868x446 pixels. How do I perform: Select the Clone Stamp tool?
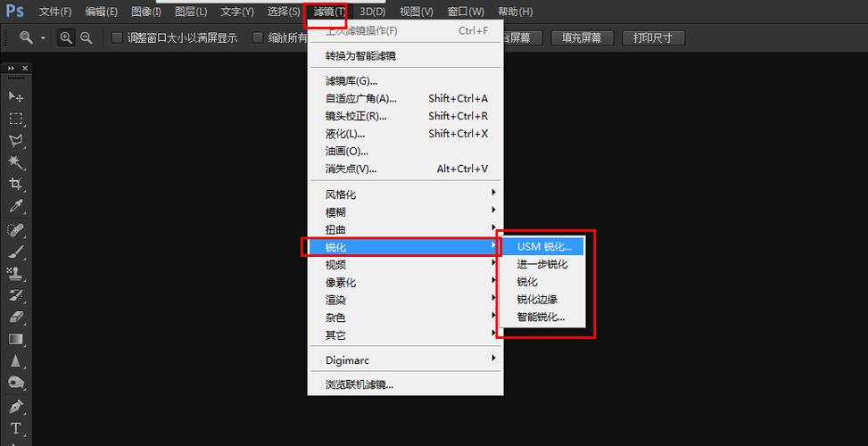15,273
